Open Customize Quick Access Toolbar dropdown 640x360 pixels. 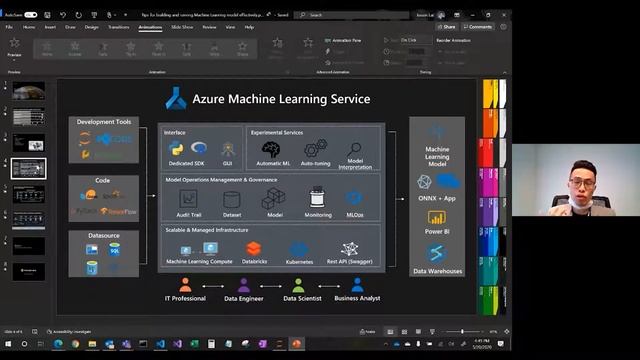(125, 15)
